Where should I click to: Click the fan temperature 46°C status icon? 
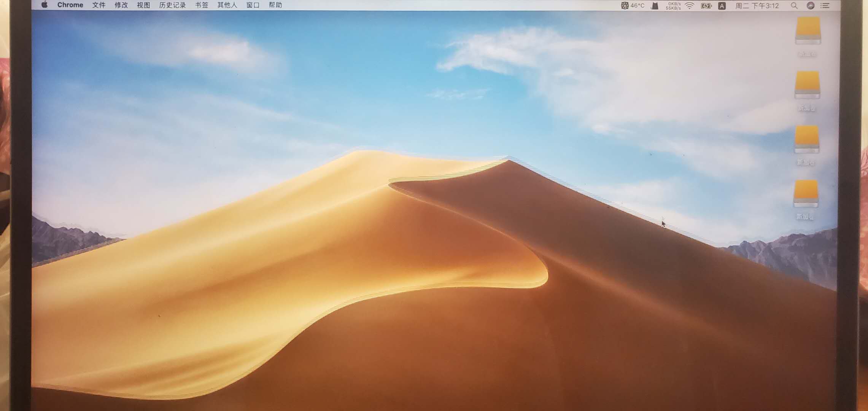pyautogui.click(x=633, y=6)
